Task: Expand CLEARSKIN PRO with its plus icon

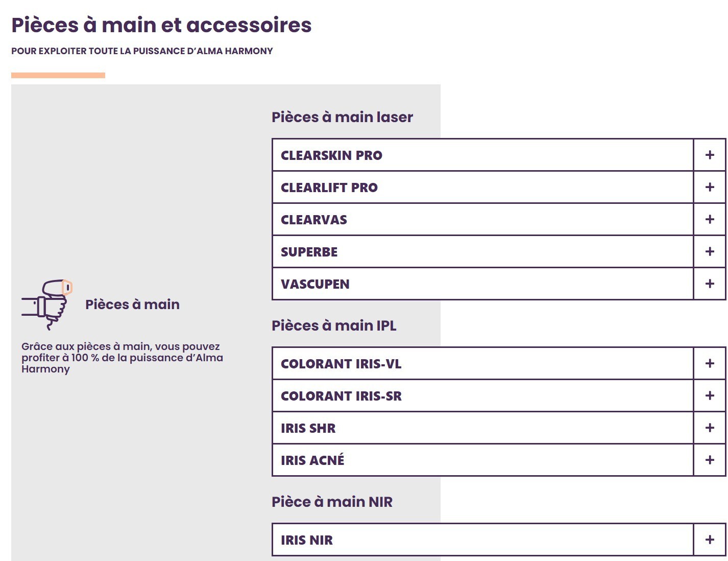Action: 710,155
